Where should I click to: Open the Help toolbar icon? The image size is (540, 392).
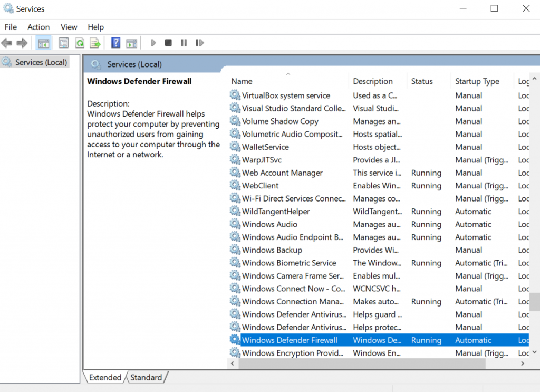[x=115, y=43]
